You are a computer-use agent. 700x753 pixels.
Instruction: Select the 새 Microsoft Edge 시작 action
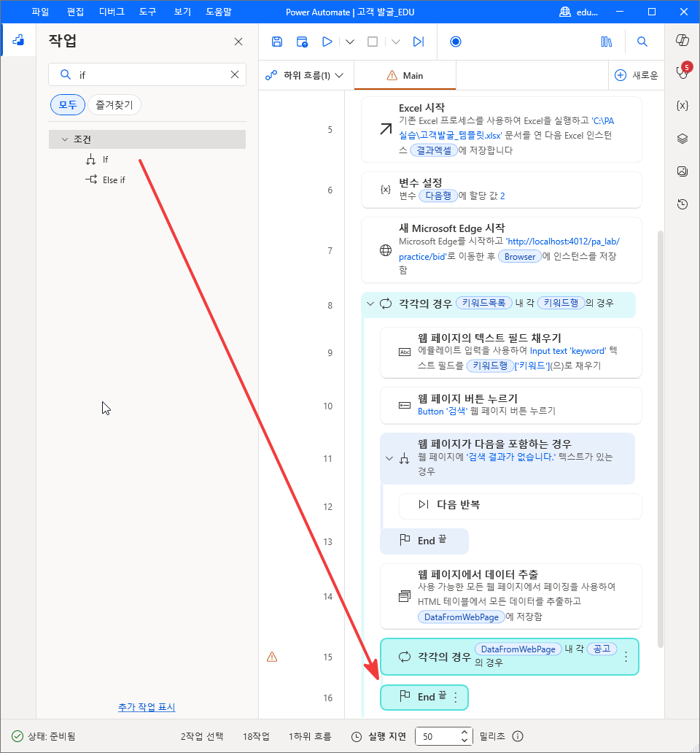[502, 250]
